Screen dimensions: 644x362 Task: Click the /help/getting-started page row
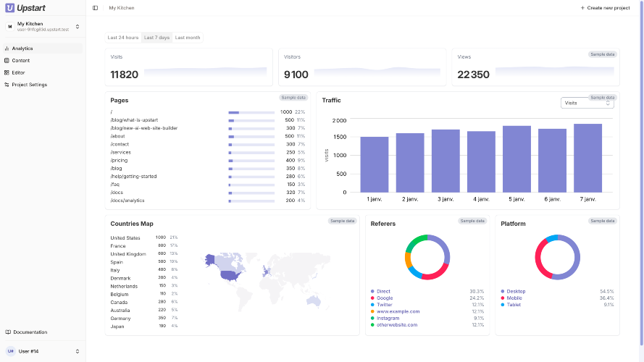(x=207, y=177)
